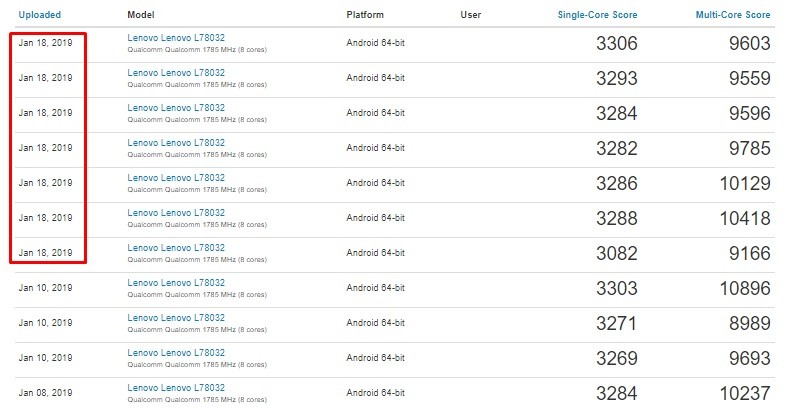Sort results by the Uploaded column
792x412 pixels.
[x=39, y=15]
